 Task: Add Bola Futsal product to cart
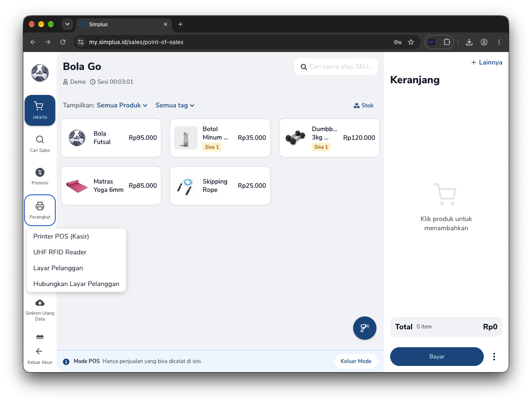point(111,138)
